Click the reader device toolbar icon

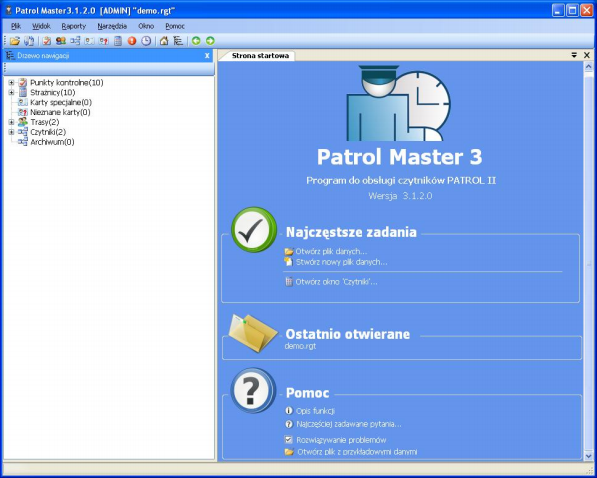[118, 41]
